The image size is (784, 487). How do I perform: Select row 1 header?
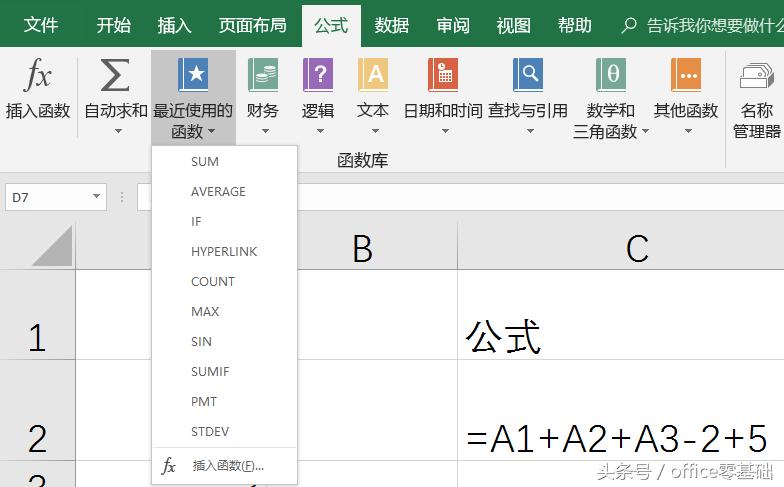tap(38, 315)
